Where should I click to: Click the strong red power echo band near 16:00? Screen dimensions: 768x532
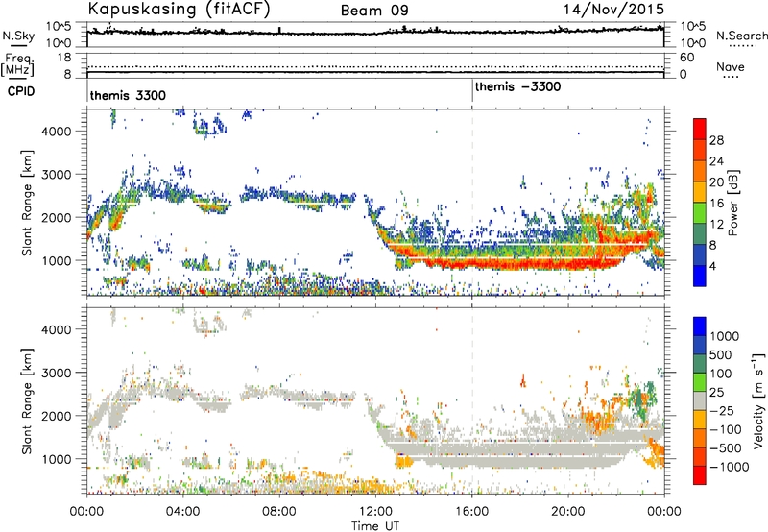[x=472, y=263]
